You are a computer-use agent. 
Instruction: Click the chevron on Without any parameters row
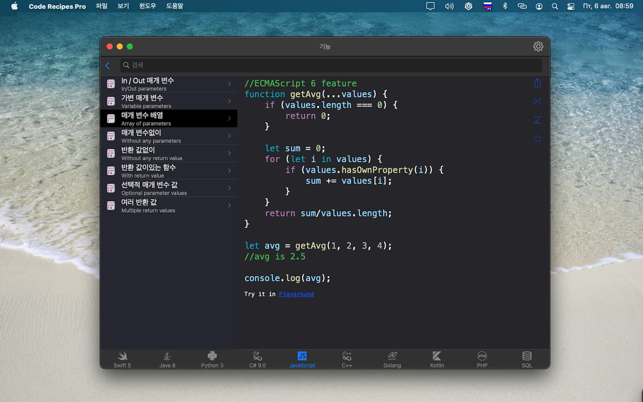229,136
